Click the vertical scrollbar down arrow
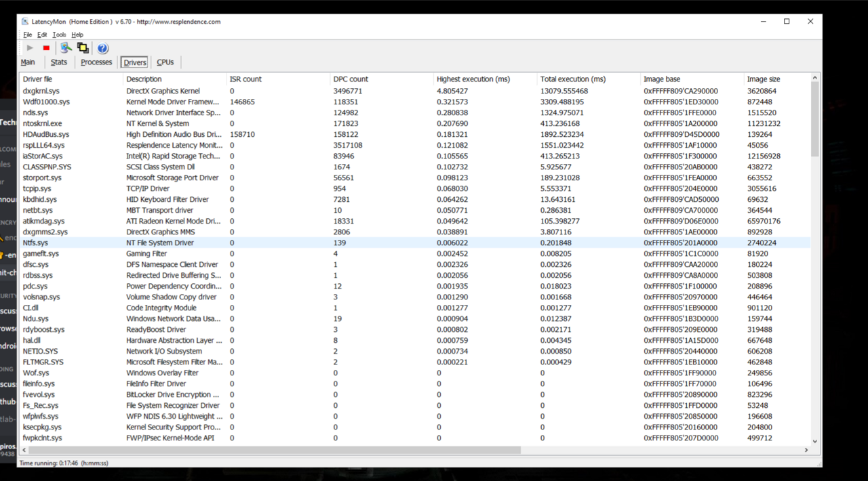This screenshot has height=481, width=868. coord(814,441)
